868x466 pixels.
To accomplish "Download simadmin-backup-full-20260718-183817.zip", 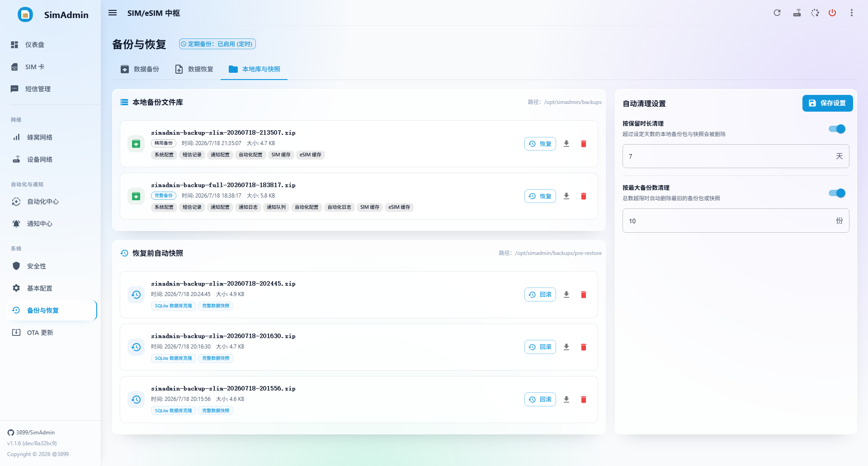I will (566, 196).
